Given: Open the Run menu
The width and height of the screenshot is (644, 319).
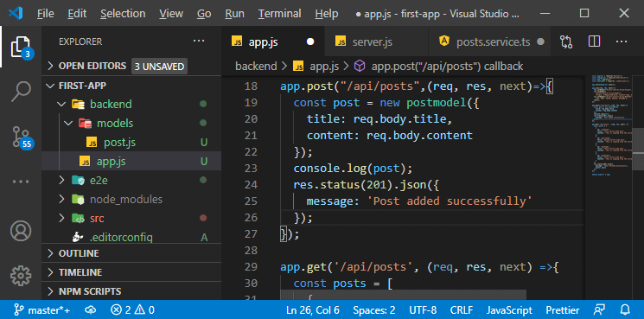Looking at the screenshot, I should pyautogui.click(x=234, y=14).
